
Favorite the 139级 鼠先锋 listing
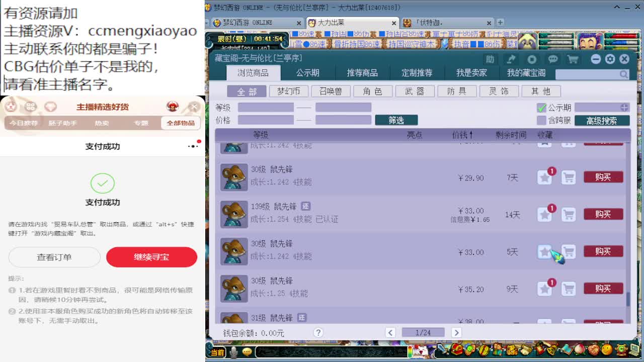click(x=544, y=215)
